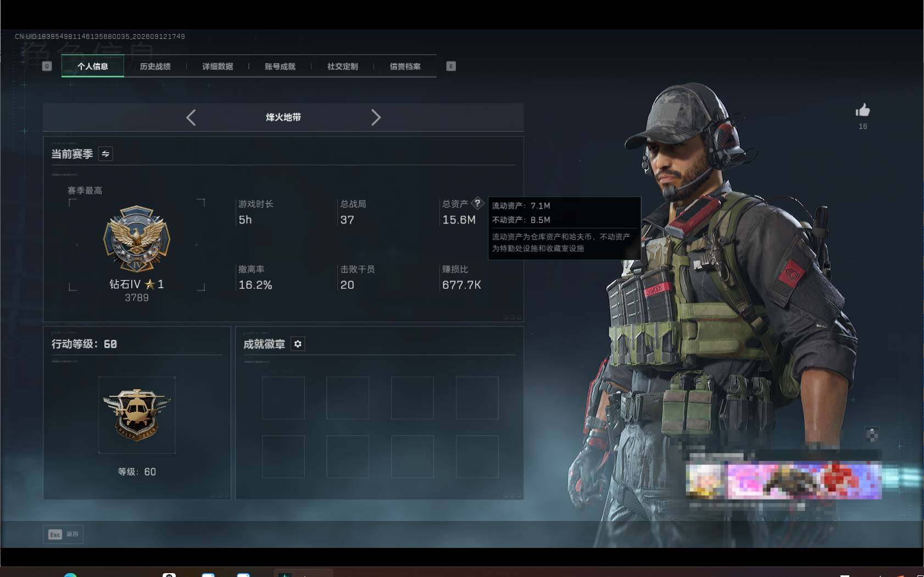Click the helicopter level badge emblem
924x577 pixels.
137,415
